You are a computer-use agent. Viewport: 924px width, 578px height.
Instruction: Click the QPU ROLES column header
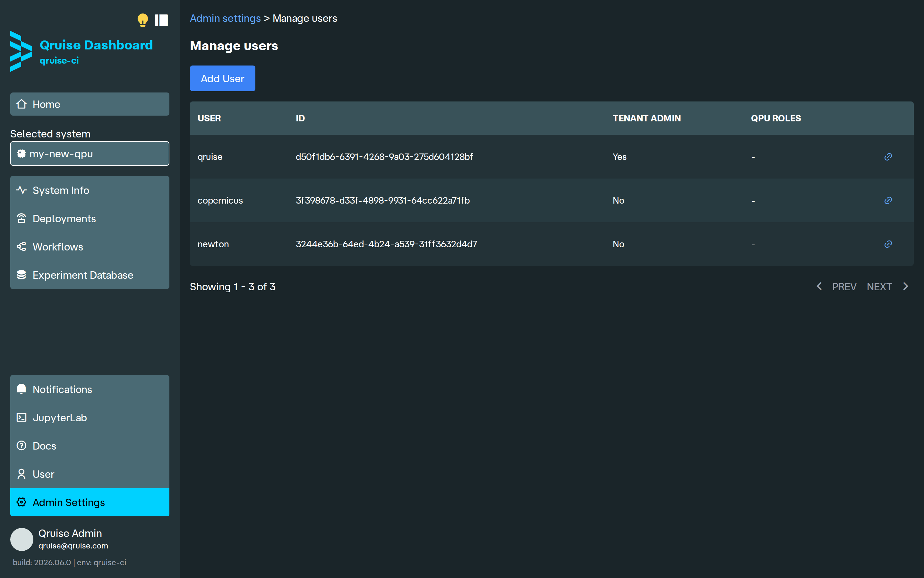pos(776,118)
